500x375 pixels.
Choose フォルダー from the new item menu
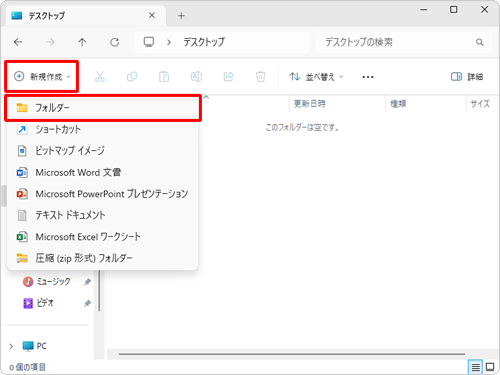[103, 108]
